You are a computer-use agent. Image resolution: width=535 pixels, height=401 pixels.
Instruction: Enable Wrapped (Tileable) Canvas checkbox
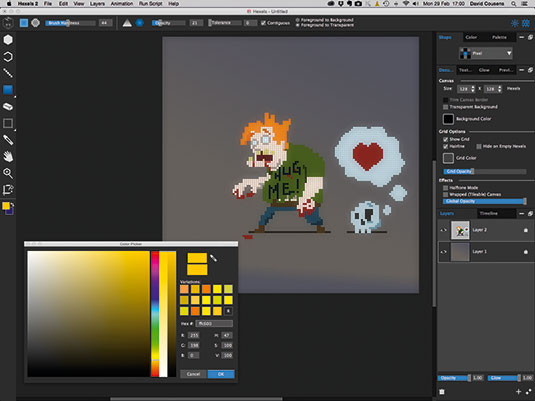click(446, 195)
